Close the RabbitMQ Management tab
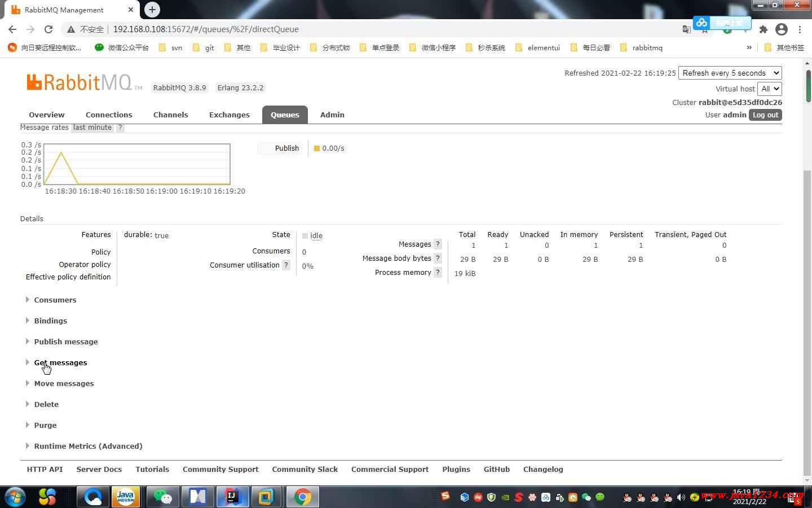This screenshot has height=508, width=812. click(x=130, y=10)
